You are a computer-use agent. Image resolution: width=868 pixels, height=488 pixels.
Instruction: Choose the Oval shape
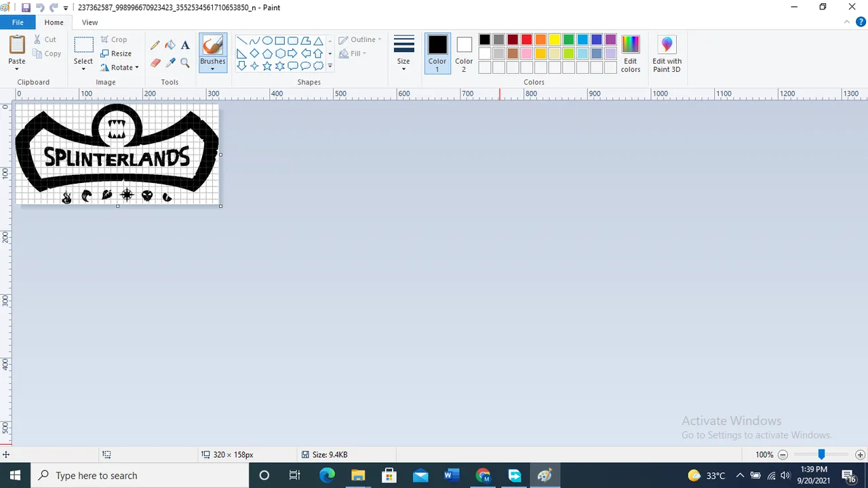(267, 41)
